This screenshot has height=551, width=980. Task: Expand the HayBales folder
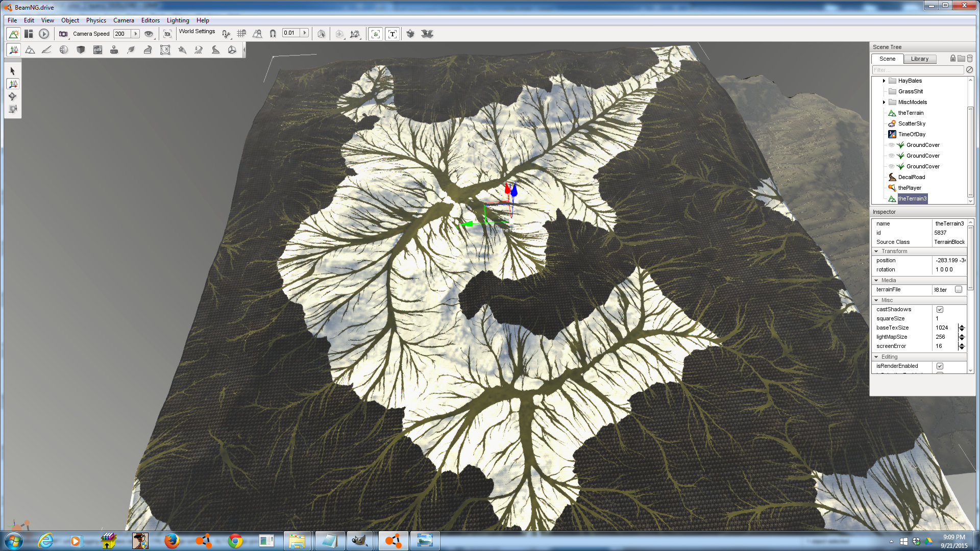pyautogui.click(x=884, y=81)
